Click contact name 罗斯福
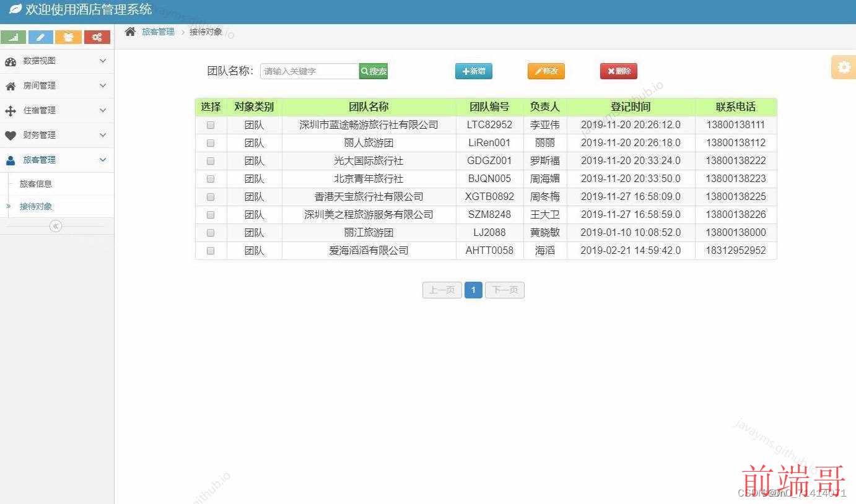 pos(545,161)
